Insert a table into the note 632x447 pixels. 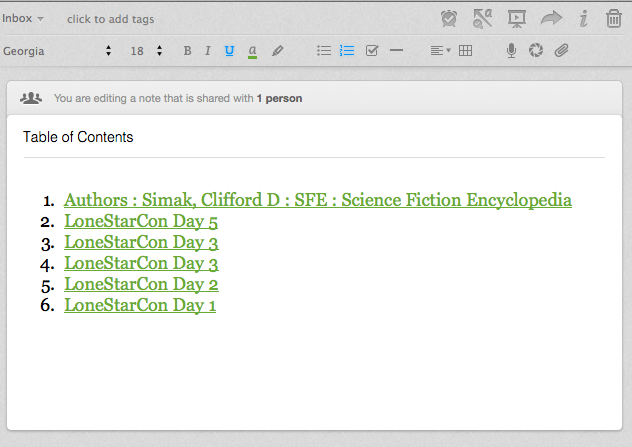click(465, 51)
